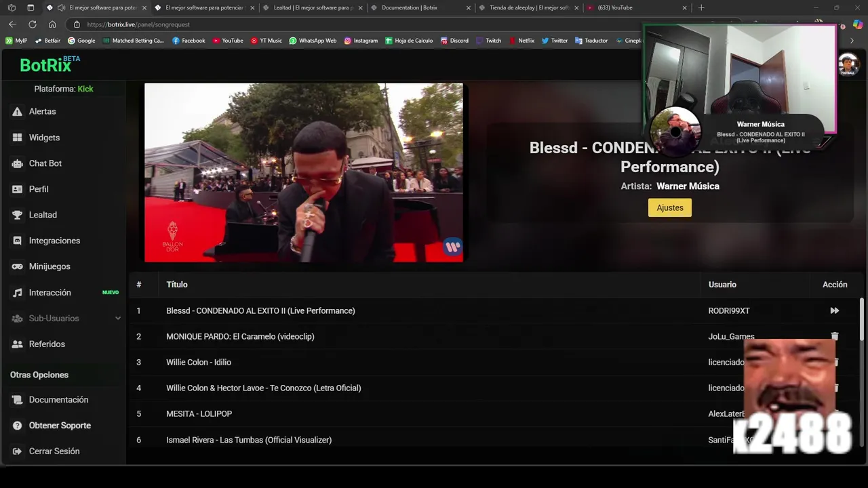This screenshot has width=868, height=488.
Task: View site information lock icon
Action: coord(77,24)
